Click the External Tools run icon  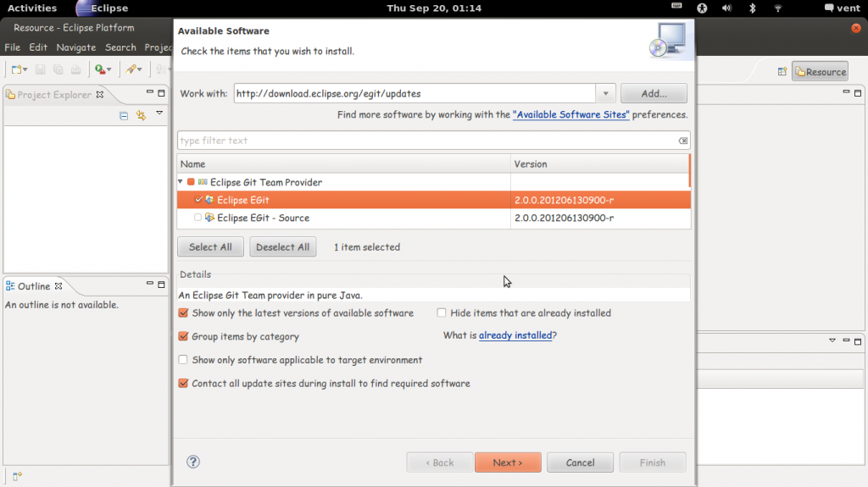pyautogui.click(x=100, y=69)
